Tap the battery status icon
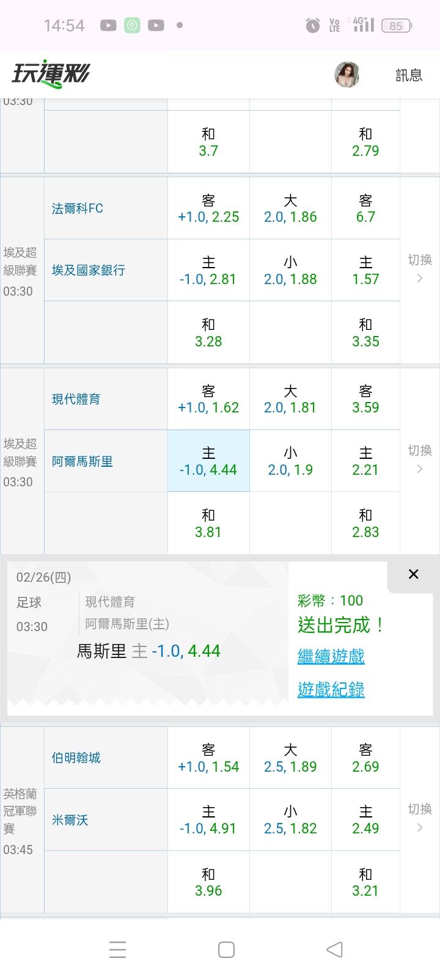The width and height of the screenshot is (440, 980). click(396, 26)
